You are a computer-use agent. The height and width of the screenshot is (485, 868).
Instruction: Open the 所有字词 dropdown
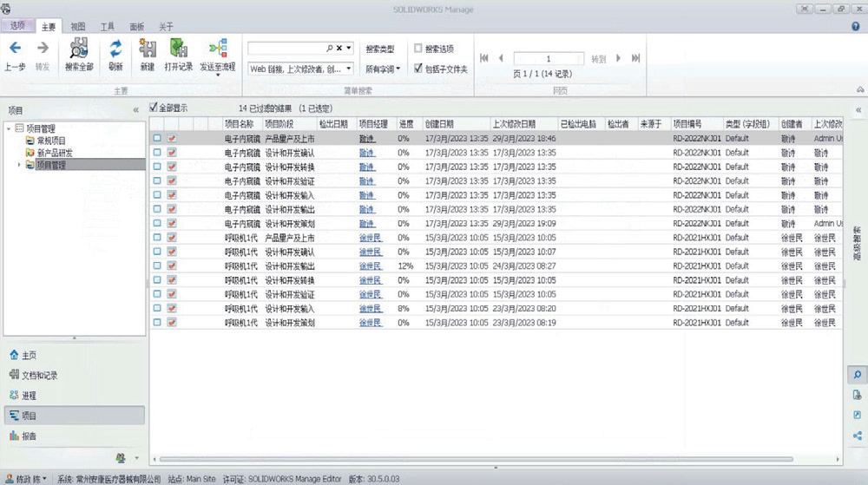coord(383,68)
